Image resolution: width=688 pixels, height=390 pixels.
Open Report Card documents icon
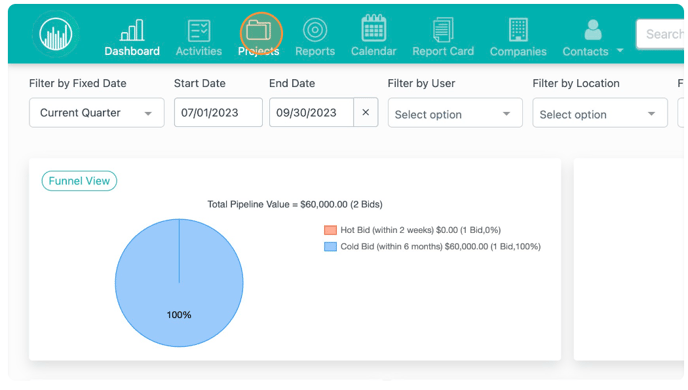[443, 30]
